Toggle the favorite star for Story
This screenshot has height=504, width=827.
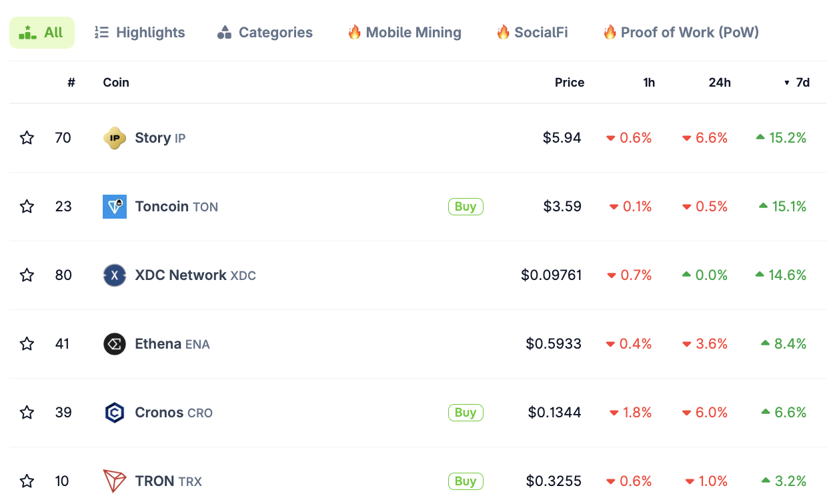(27, 137)
